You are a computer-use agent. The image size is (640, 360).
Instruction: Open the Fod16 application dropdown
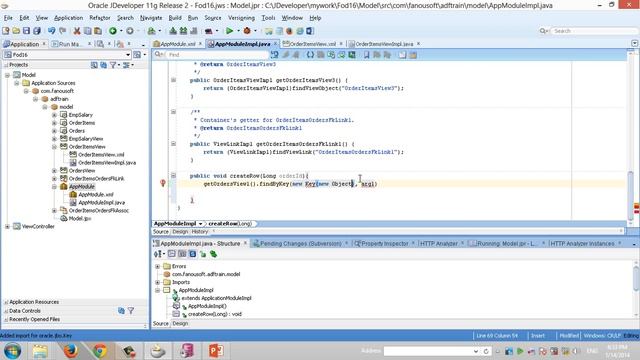tap(128, 55)
